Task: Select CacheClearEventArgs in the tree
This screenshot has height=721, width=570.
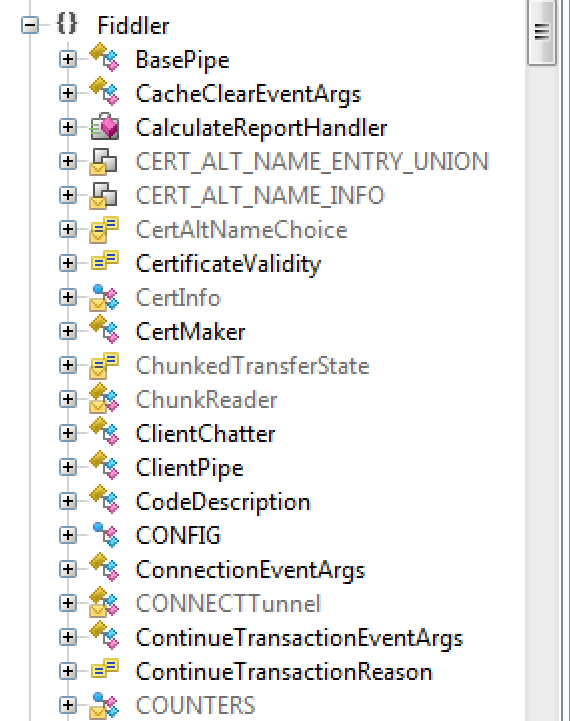Action: coord(248,94)
